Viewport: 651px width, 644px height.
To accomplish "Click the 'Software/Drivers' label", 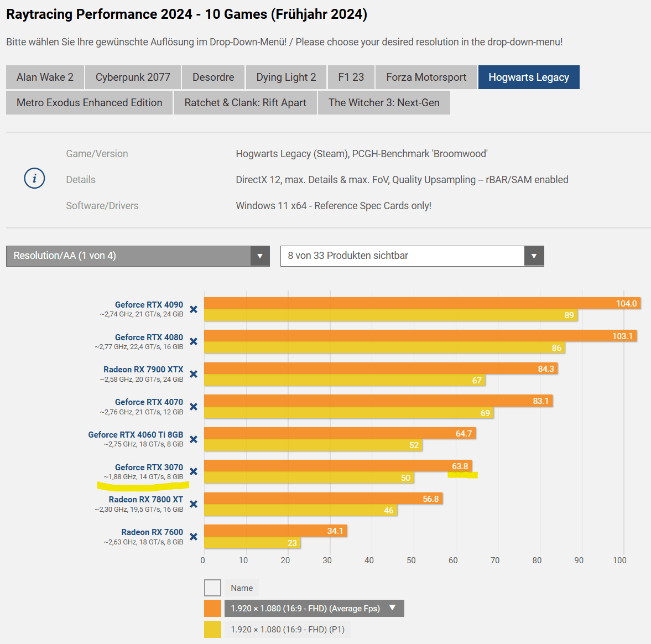I will [x=102, y=205].
